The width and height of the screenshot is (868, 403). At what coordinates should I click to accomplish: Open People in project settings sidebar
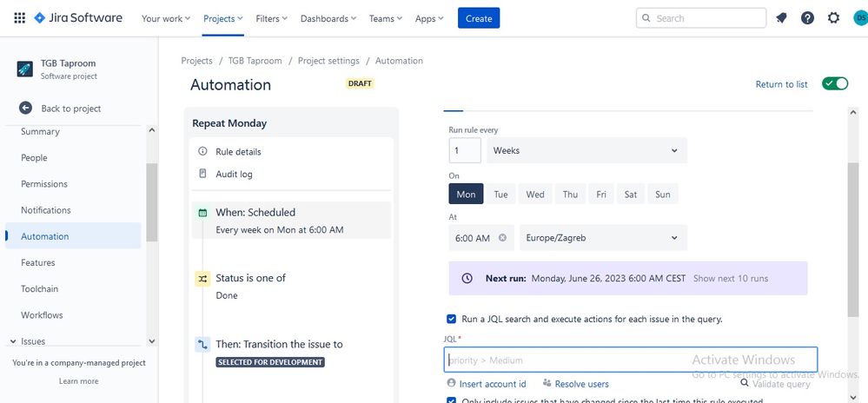[x=34, y=158]
